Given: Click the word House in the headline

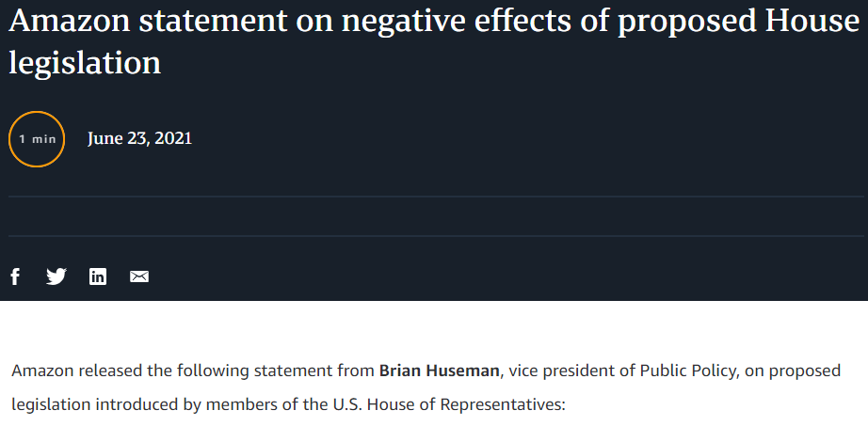Looking at the screenshot, I should tap(812, 22).
